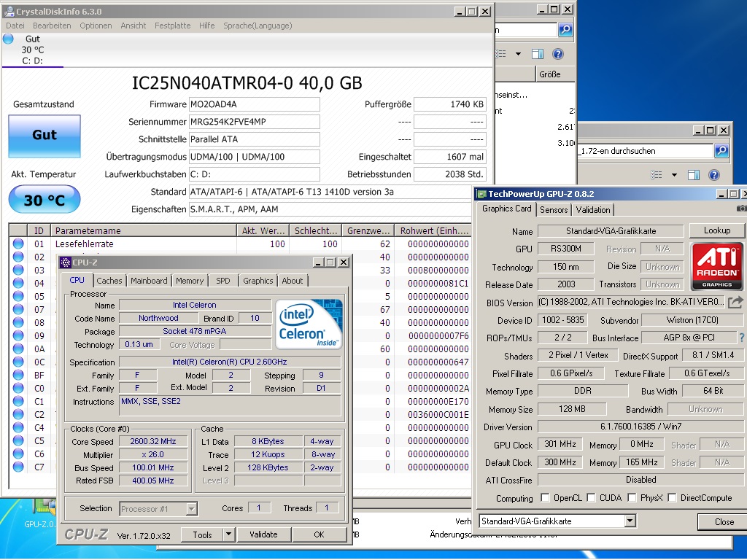This screenshot has height=560, width=747.
Task: Open the Ansicht menu
Action: point(133,26)
